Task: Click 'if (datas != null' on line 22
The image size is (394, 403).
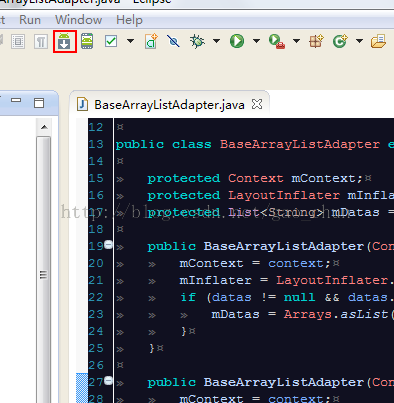Action: point(248,297)
